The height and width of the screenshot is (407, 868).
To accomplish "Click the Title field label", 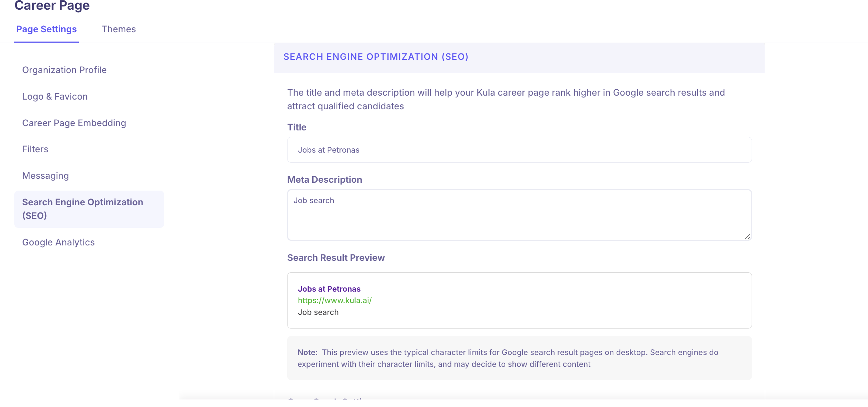I will [x=296, y=127].
